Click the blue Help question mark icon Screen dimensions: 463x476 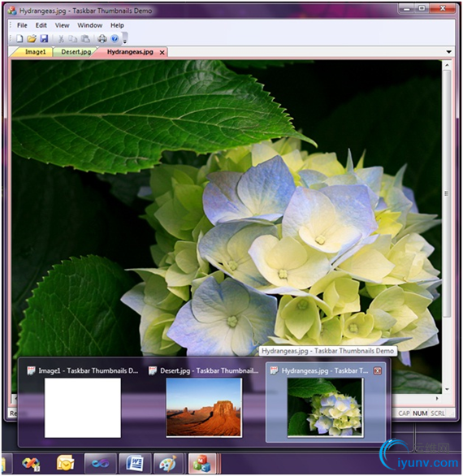pos(115,38)
